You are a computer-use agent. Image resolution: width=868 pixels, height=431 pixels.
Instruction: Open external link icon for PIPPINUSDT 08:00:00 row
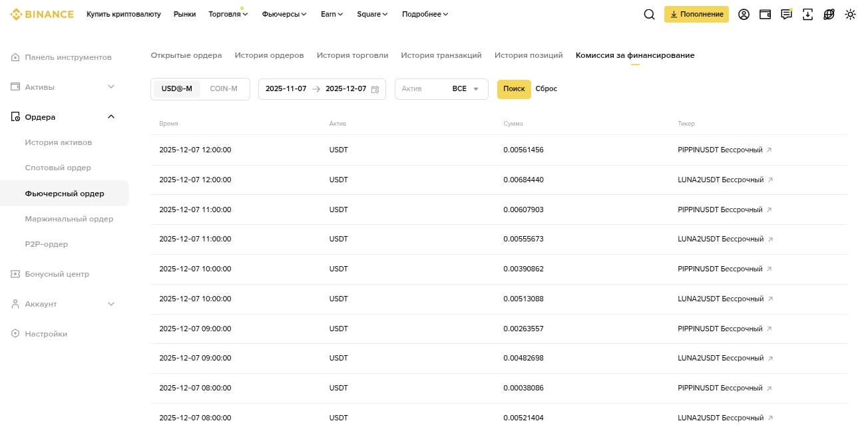click(769, 388)
